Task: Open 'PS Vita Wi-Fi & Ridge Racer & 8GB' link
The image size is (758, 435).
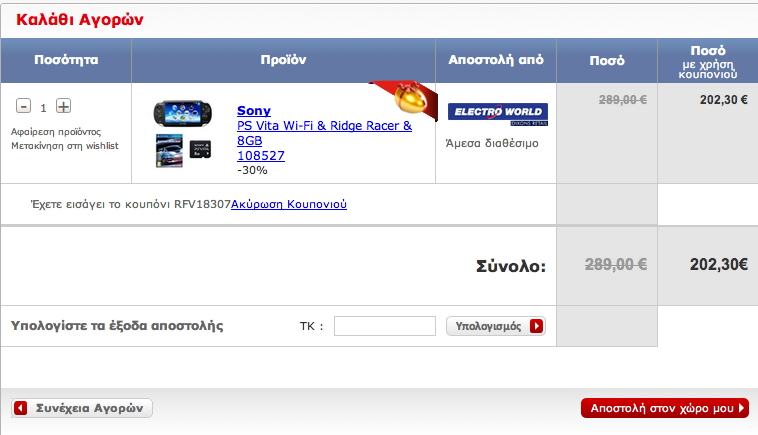Action: click(324, 133)
